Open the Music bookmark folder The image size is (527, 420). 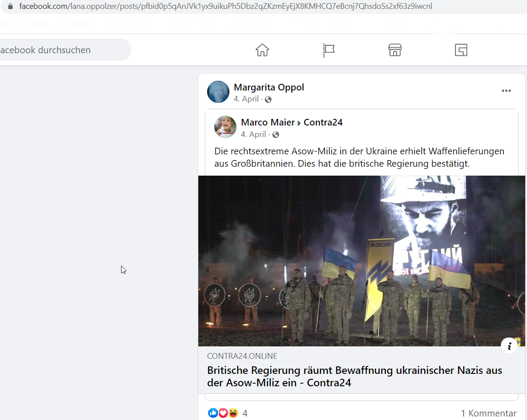[x=34, y=24]
